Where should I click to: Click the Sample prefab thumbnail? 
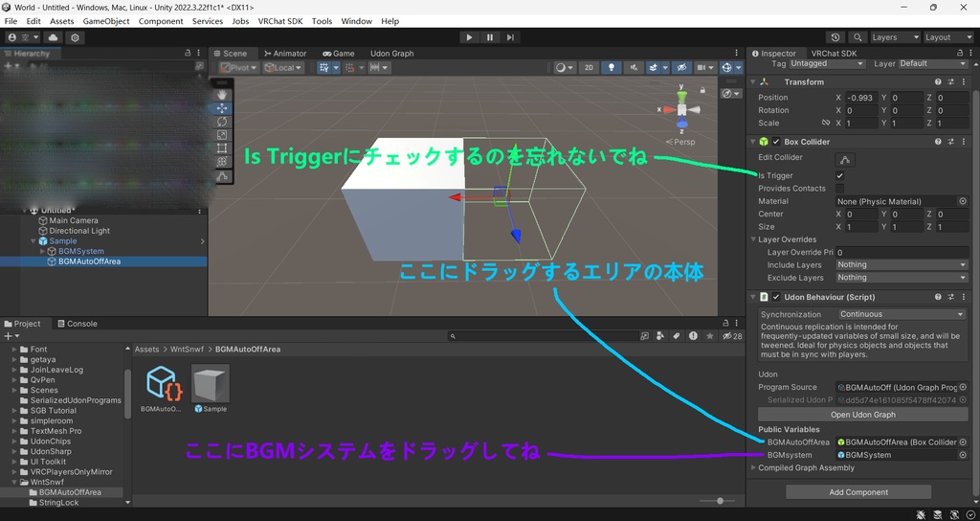point(211,383)
